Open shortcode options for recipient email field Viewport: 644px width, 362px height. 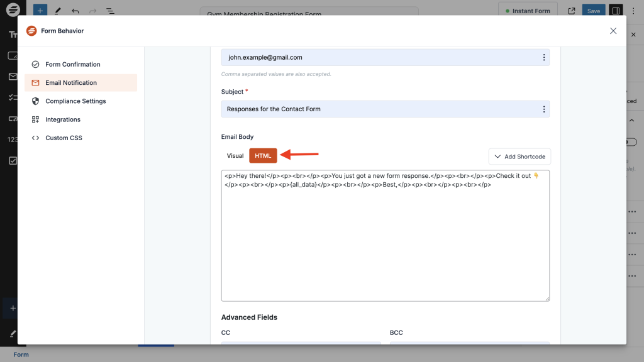[543, 57]
